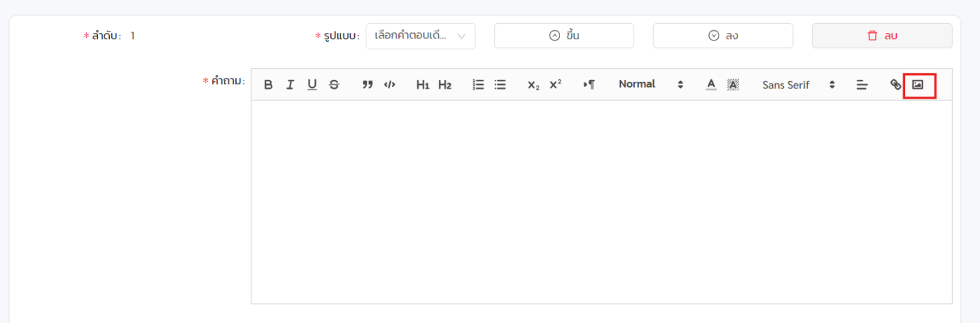Insert a code block
980x323 pixels.
click(x=390, y=85)
